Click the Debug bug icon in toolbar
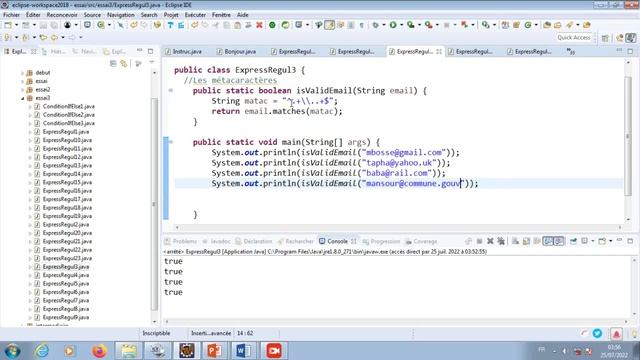Viewport: 640px width, 360px height. [x=375, y=25]
